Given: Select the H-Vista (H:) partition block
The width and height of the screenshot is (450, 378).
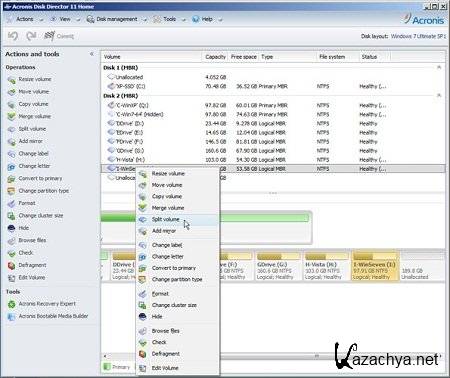Looking at the screenshot, I should coord(326,266).
